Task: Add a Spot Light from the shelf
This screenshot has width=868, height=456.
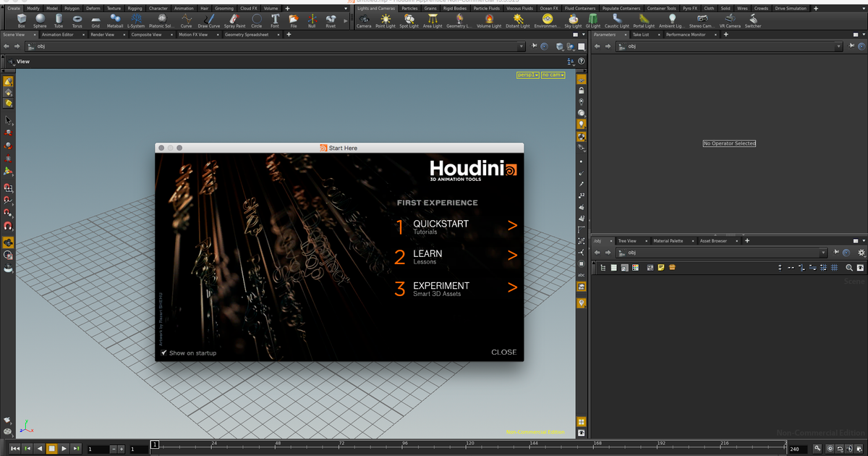Action: pos(409,20)
